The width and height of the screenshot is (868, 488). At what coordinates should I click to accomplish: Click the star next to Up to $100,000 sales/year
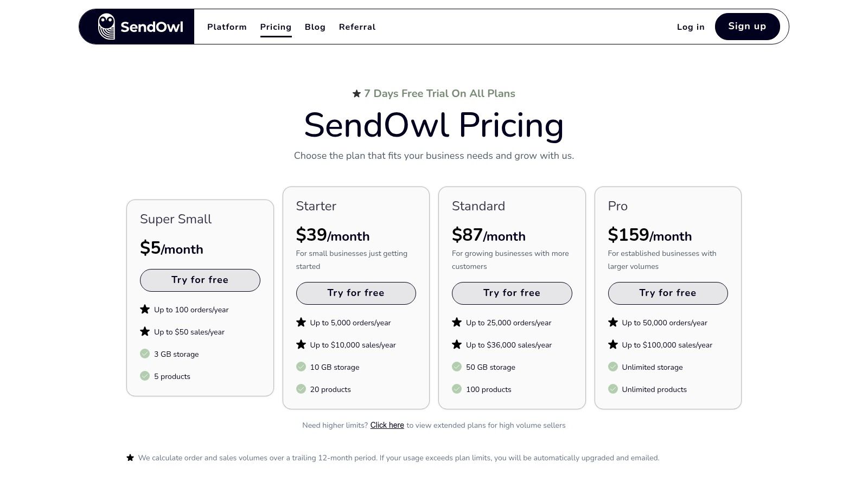[612, 344]
